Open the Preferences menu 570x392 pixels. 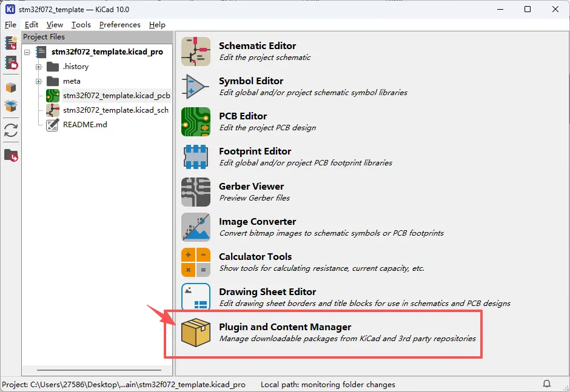click(119, 25)
